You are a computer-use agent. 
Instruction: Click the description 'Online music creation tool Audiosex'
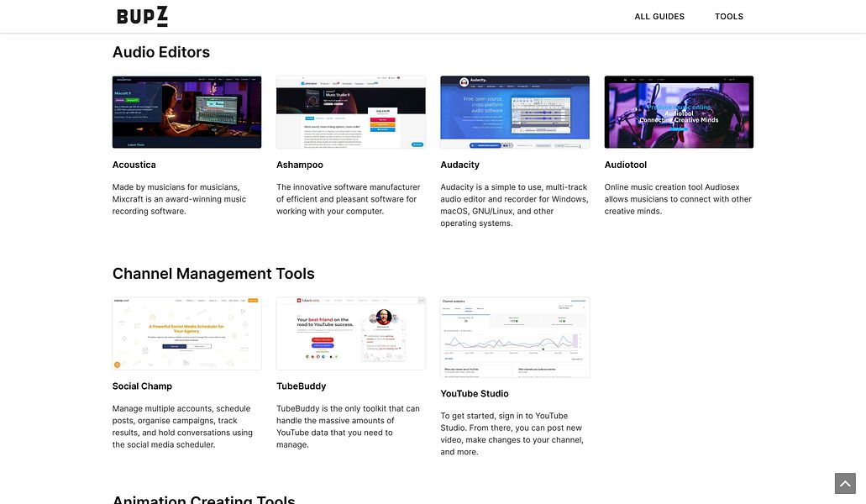tap(678, 199)
